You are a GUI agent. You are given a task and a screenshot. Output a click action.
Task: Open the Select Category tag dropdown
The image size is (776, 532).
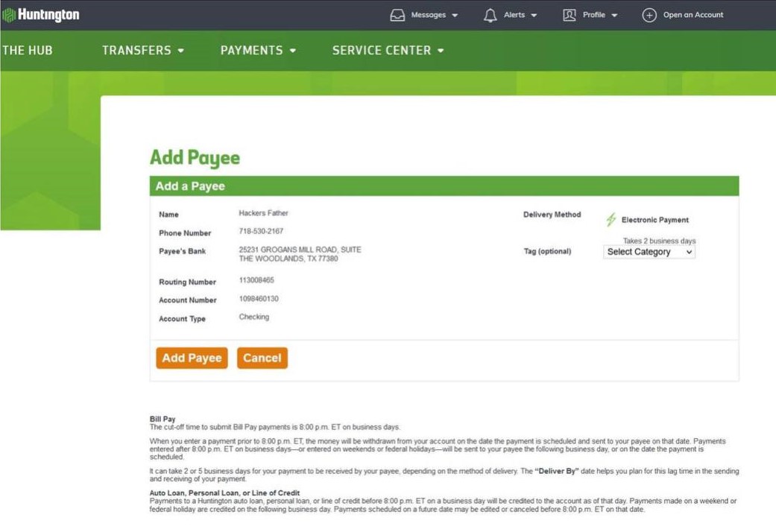click(649, 252)
